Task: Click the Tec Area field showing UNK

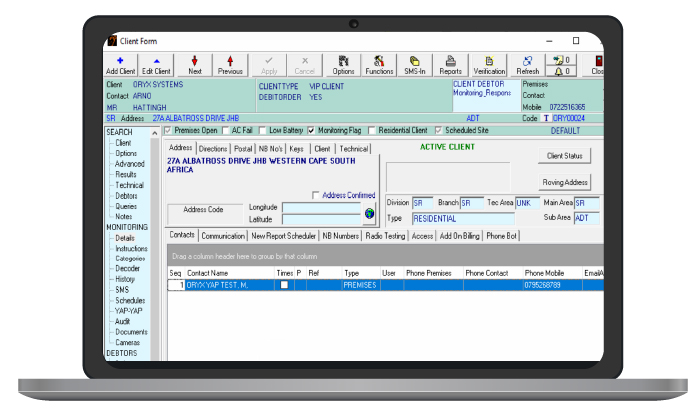Action: coord(527,203)
